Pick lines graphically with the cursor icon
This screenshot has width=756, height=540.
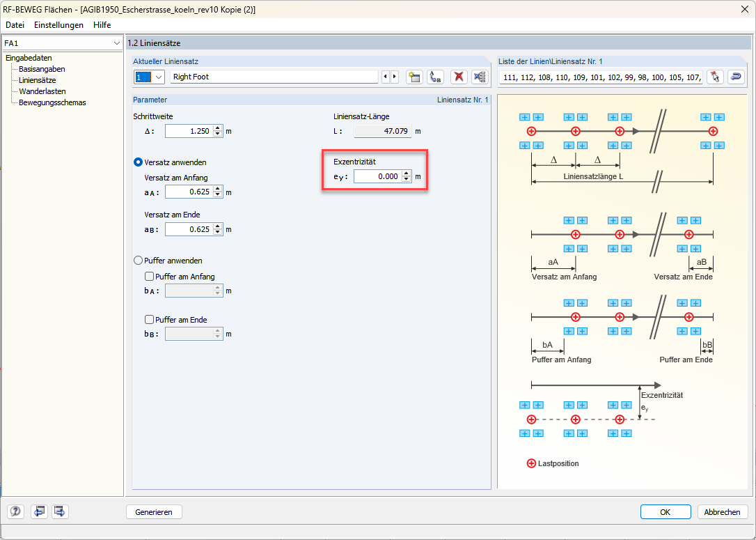[715, 77]
